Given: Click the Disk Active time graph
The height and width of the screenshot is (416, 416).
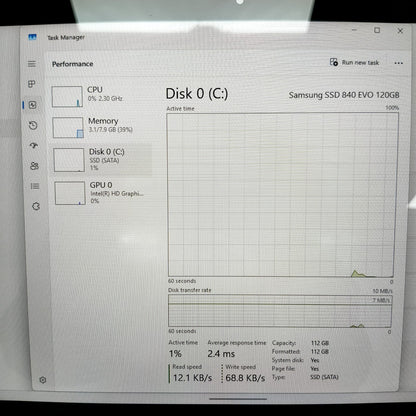Looking at the screenshot, I should tap(282, 195).
